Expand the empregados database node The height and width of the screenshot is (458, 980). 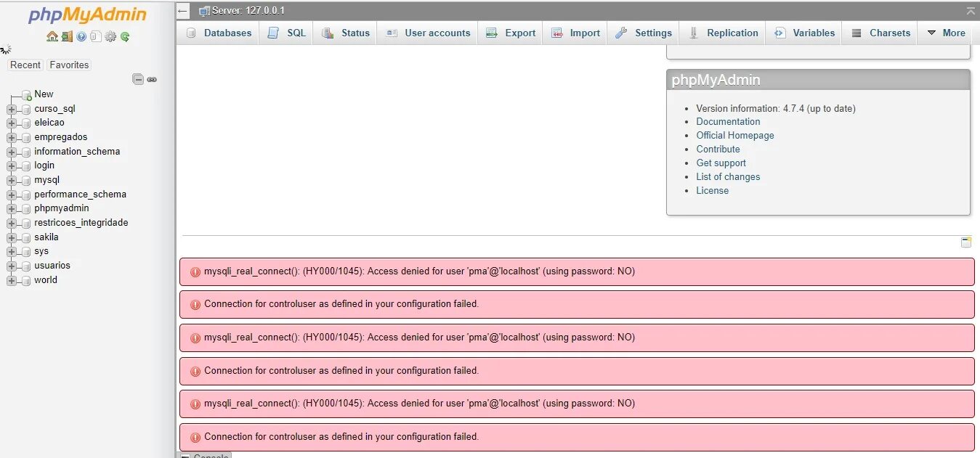(x=11, y=137)
